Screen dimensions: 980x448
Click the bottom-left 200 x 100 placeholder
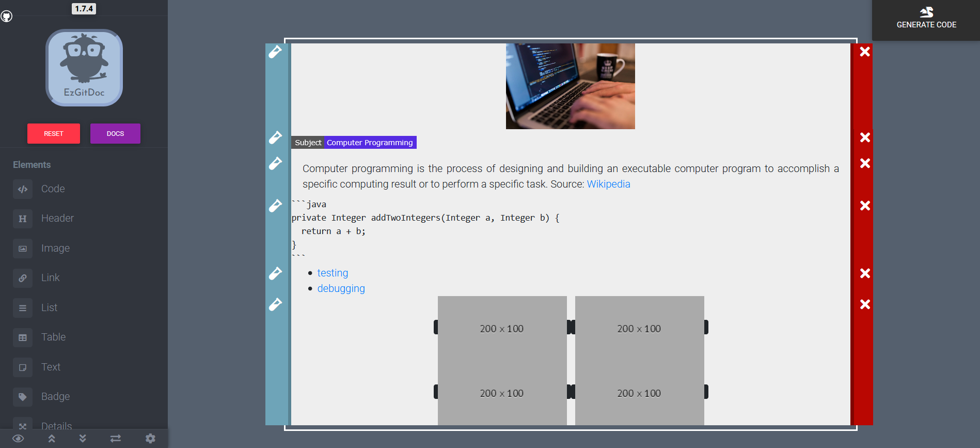(502, 393)
